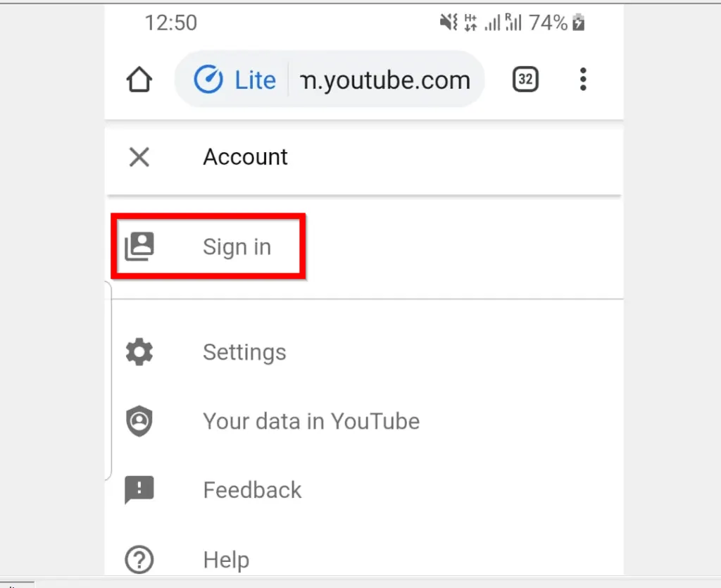
Task: Click Your data in YouTube
Action: [x=311, y=420]
